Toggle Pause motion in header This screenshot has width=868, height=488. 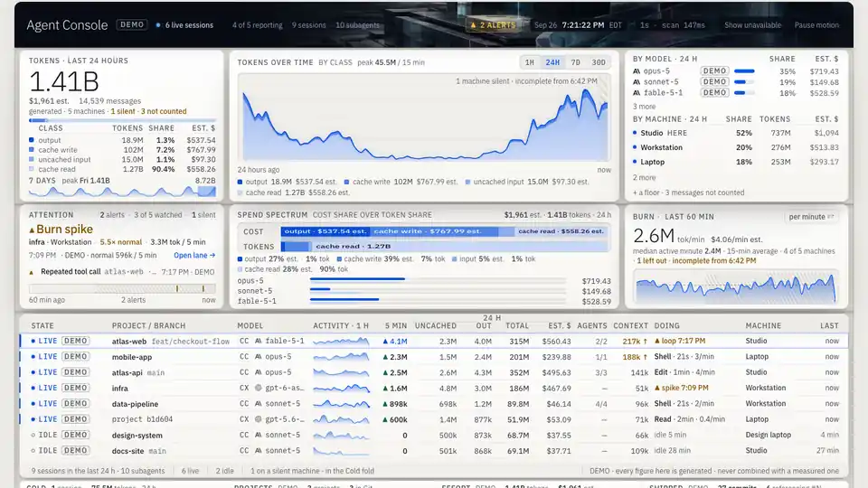coord(816,25)
